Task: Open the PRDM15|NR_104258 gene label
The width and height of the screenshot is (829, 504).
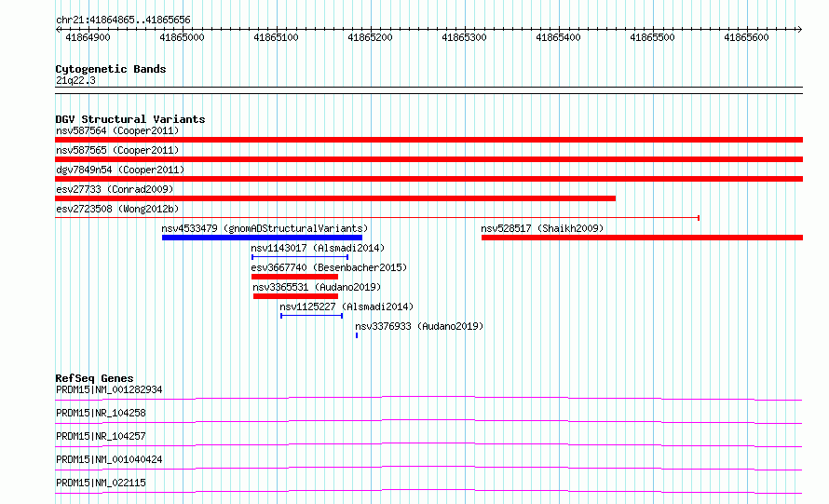Action: tap(101, 413)
